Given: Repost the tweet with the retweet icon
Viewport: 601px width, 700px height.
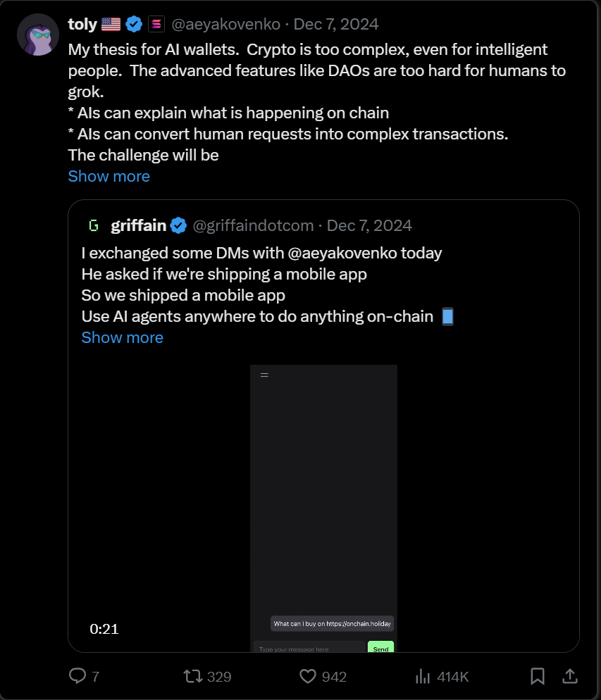Looking at the screenshot, I should pyautogui.click(x=192, y=676).
